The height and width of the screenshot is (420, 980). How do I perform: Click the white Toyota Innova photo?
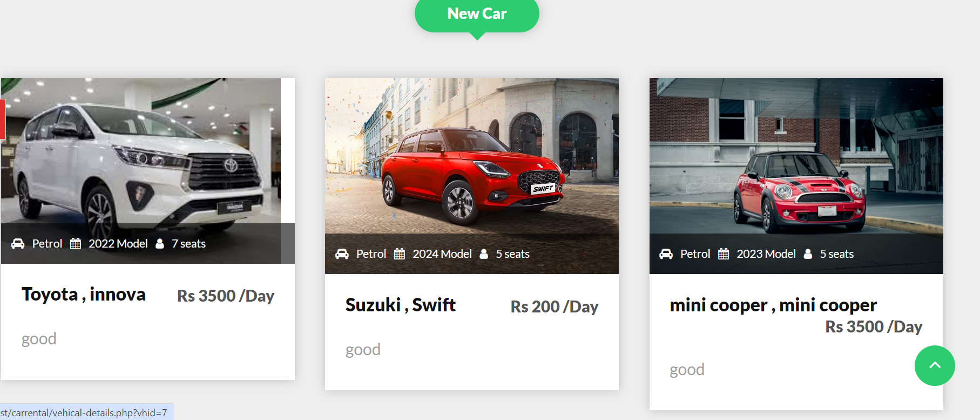coord(140,151)
